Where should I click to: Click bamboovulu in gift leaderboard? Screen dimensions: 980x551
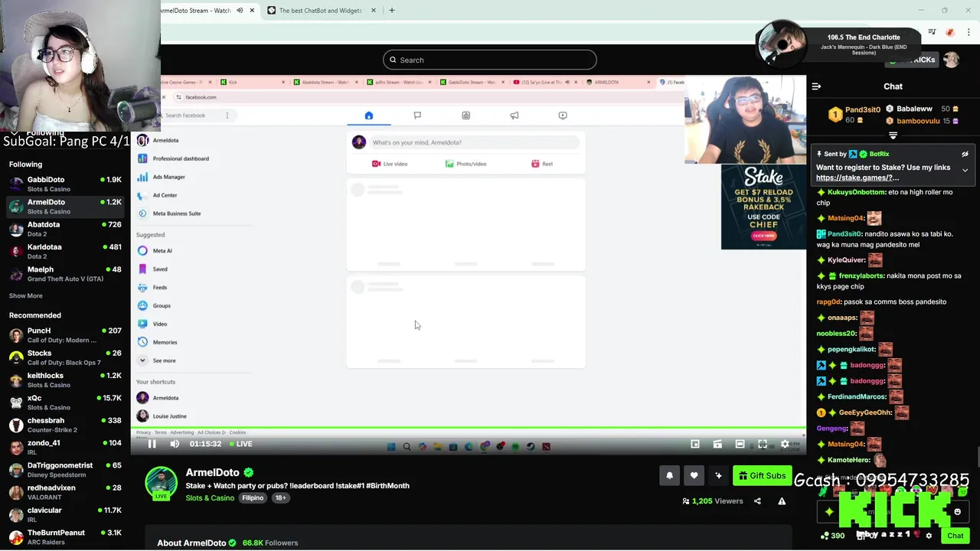(918, 121)
